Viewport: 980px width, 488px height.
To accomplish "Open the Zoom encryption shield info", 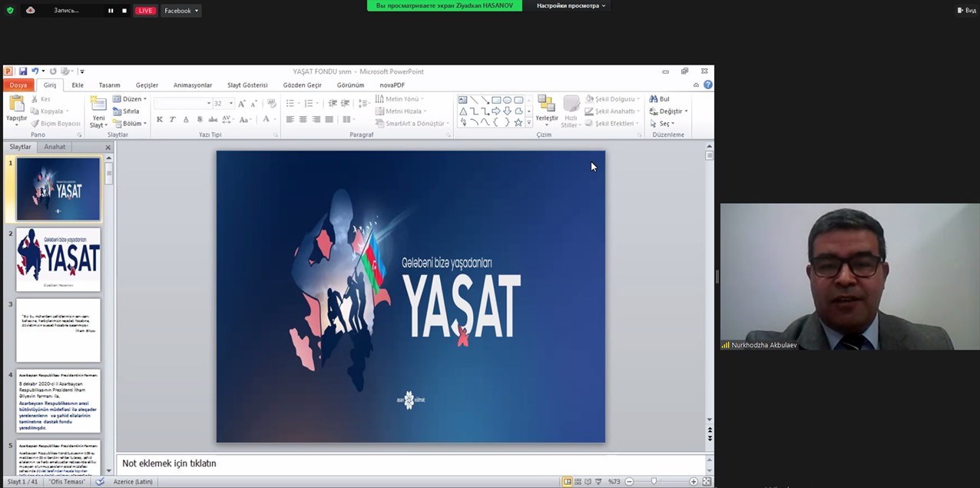I will click(x=10, y=10).
